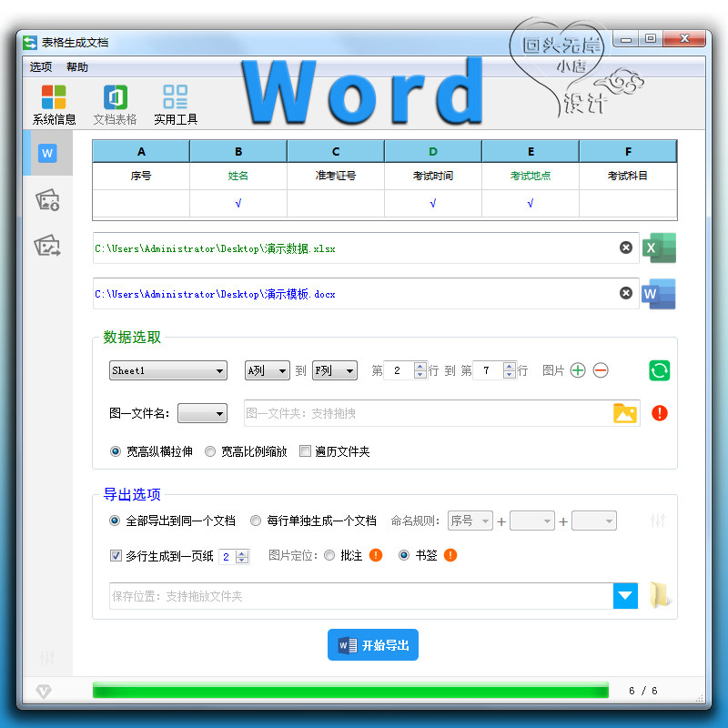This screenshot has width=728, height=728.
Task: Select the 宽高纵横拉伸 radio button
Action: (116, 451)
